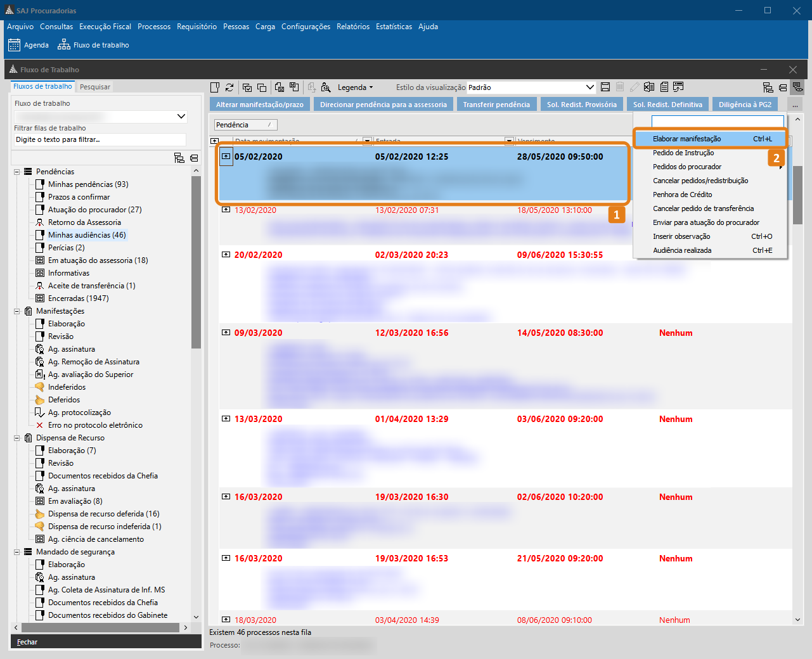Switch to the Pesquisar tab
This screenshot has width=812, height=659.
[95, 87]
